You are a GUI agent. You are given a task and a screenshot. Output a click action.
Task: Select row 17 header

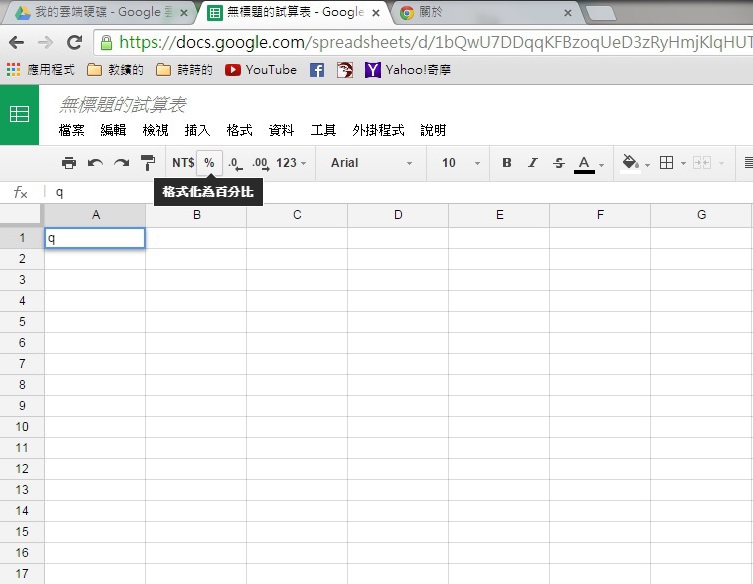point(22,573)
